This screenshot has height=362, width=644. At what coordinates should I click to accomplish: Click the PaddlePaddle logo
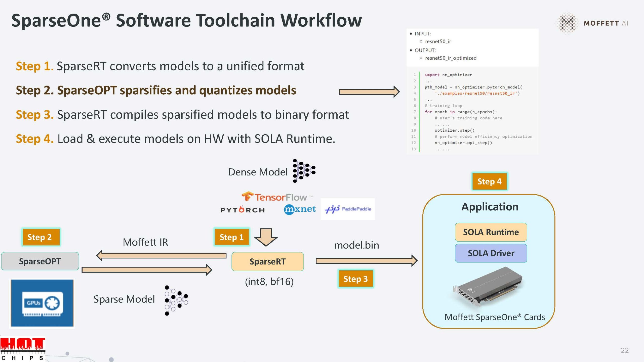(x=348, y=209)
